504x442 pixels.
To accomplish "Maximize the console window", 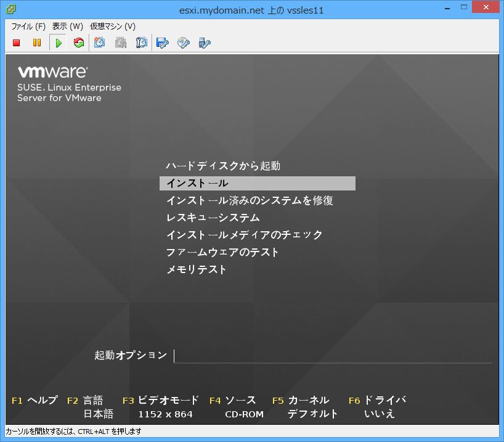I will tap(464, 7).
